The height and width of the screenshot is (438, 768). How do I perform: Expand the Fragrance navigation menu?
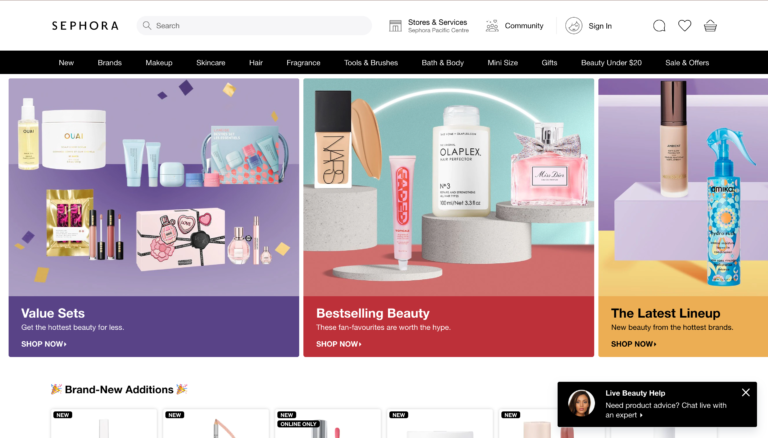(303, 63)
